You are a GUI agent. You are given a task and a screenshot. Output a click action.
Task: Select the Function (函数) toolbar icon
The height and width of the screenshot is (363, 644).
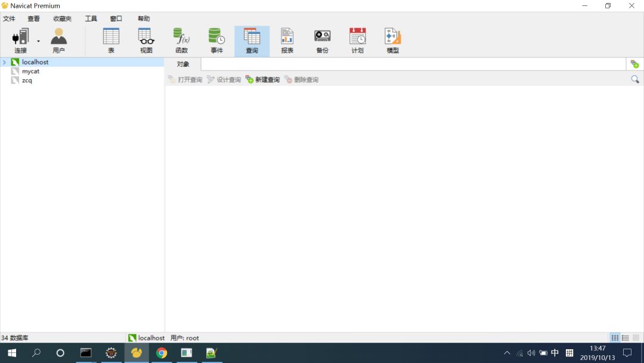click(181, 41)
